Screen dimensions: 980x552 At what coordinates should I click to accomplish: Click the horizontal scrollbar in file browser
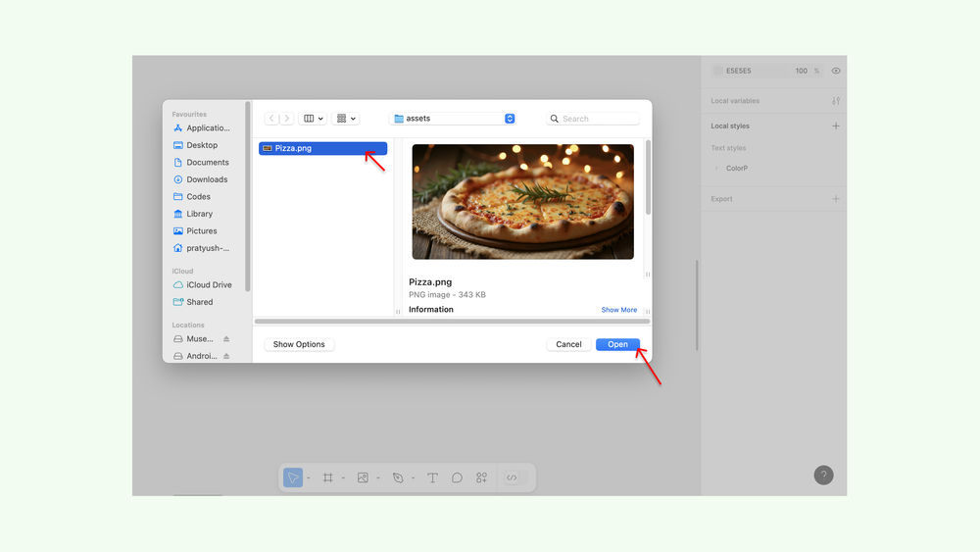[x=452, y=322]
